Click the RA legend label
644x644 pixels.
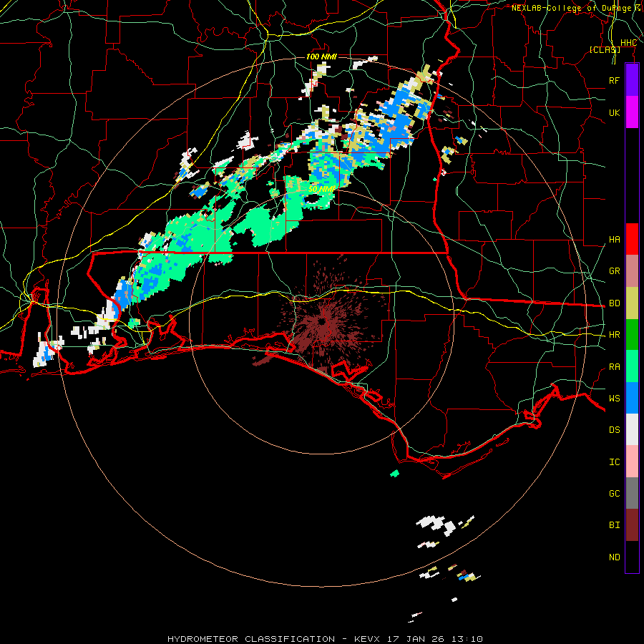(x=614, y=367)
